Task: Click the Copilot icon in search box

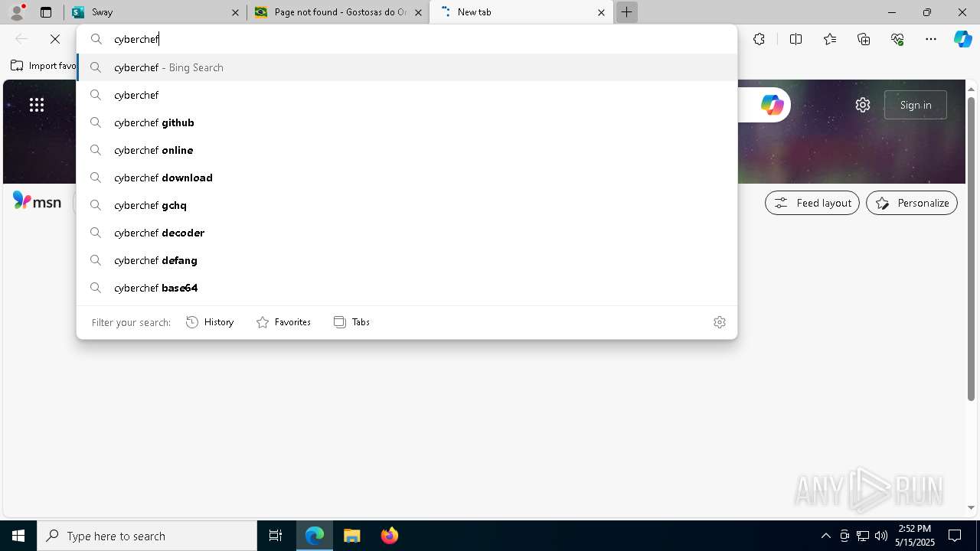Action: tap(772, 105)
